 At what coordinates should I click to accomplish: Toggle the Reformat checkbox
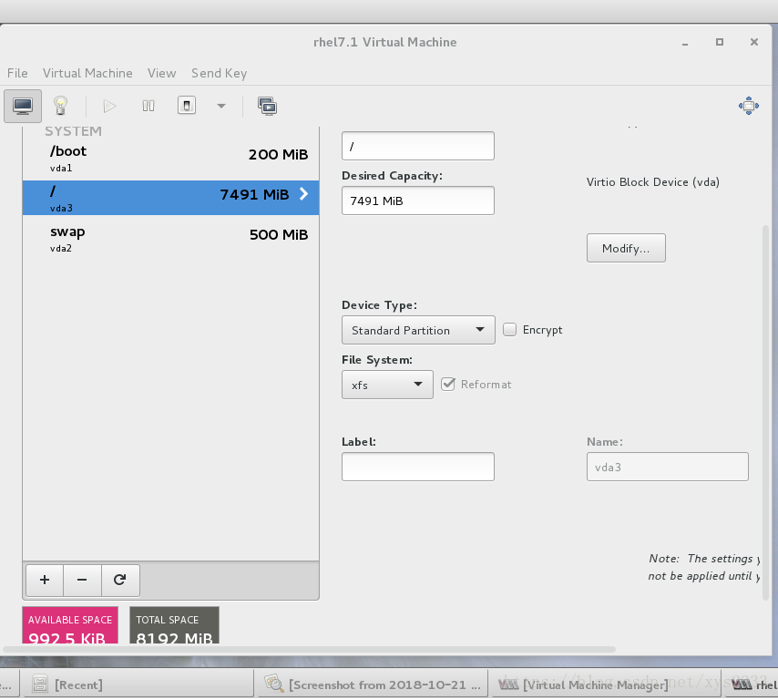(448, 385)
